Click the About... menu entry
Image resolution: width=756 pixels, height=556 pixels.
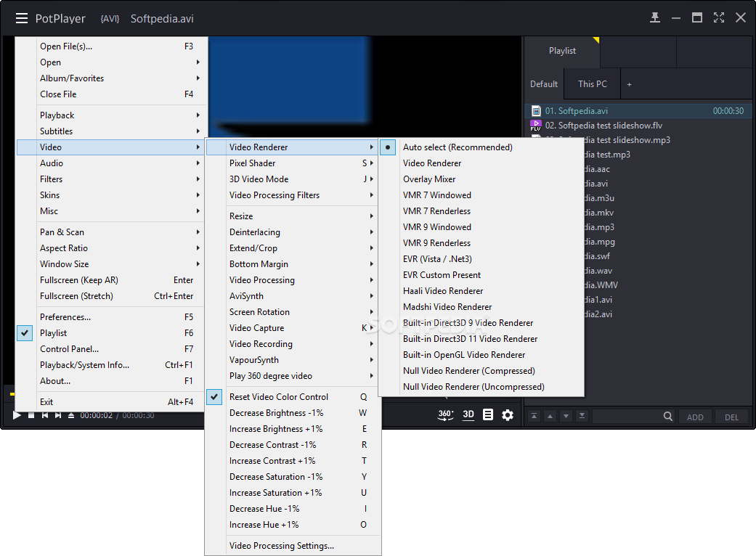pos(111,381)
